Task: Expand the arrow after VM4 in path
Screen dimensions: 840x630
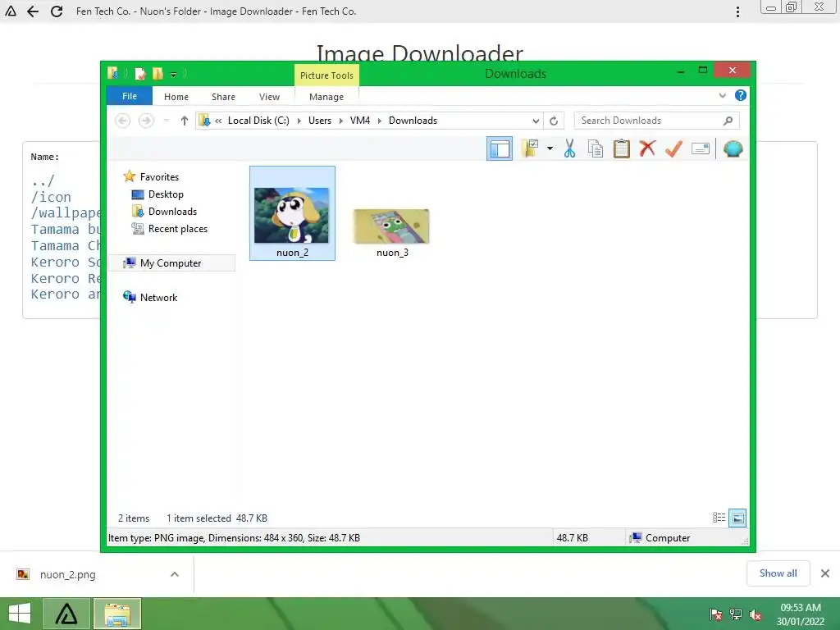Action: tap(379, 121)
